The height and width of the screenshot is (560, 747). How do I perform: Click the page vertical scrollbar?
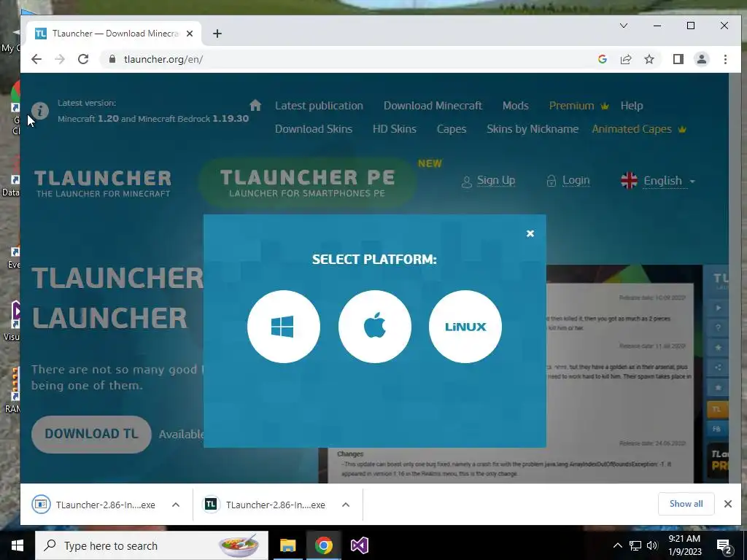[734, 278]
